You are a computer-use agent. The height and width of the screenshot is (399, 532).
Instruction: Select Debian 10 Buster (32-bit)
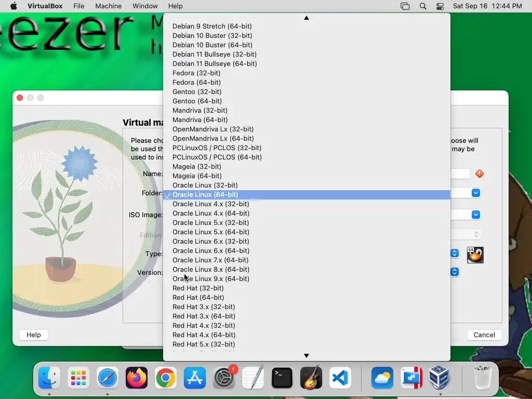pos(307,36)
